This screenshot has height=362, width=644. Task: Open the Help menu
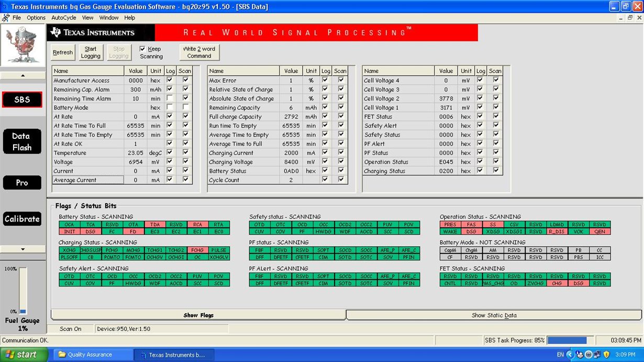[129, 17]
